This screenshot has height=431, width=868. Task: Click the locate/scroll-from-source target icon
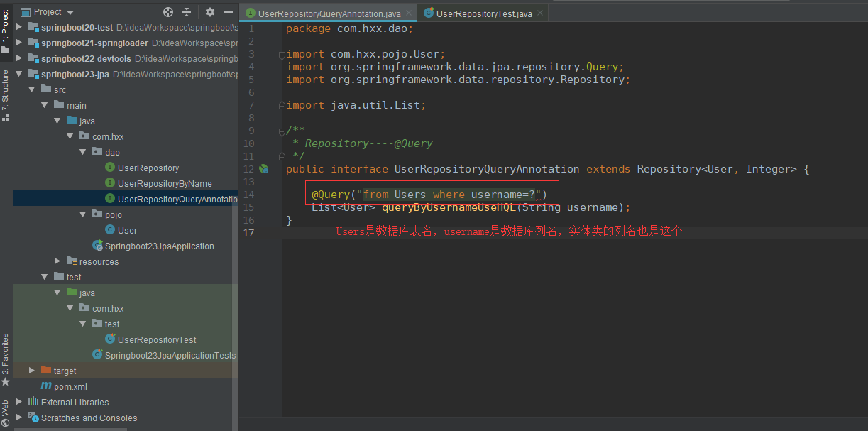[x=168, y=12]
